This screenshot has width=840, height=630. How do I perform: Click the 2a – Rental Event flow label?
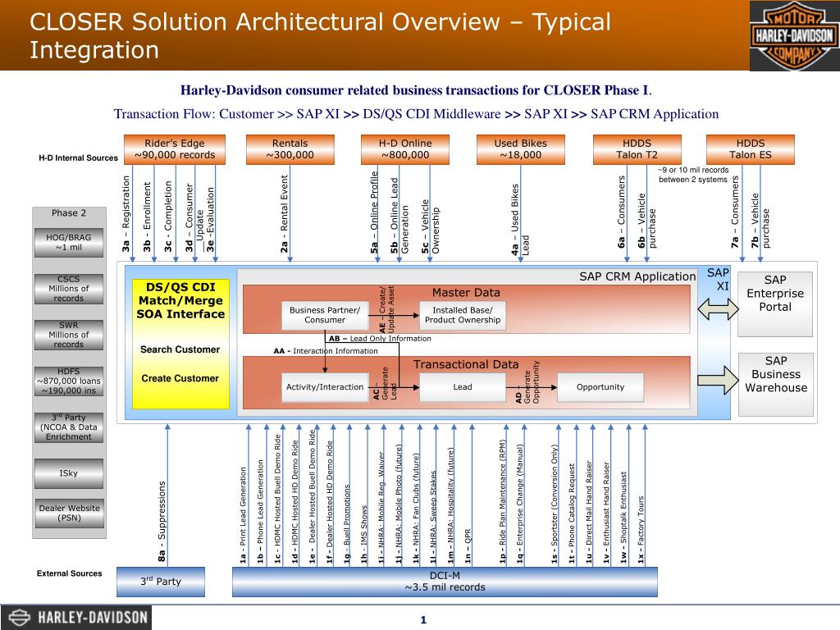[284, 214]
